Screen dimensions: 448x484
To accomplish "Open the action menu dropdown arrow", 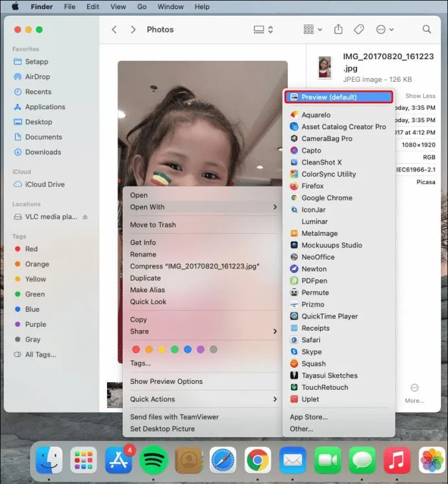I will pos(392,30).
